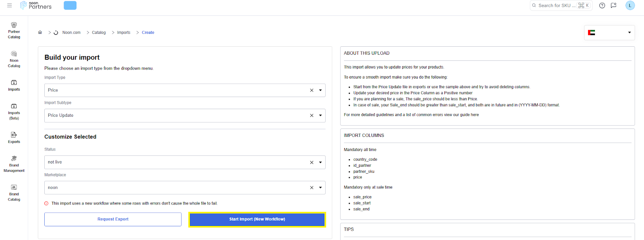
Task: Click Start Import (New Workflow) button
Action: 257,219
